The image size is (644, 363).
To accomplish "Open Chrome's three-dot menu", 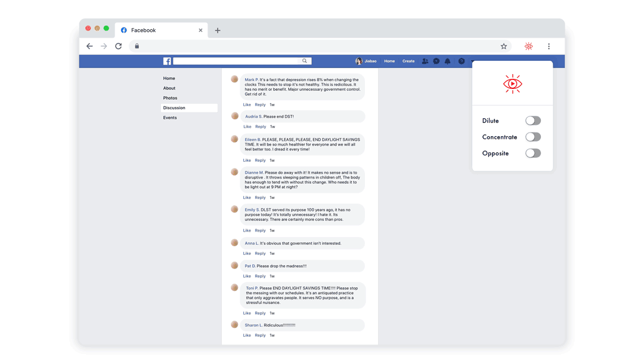I will click(x=549, y=46).
